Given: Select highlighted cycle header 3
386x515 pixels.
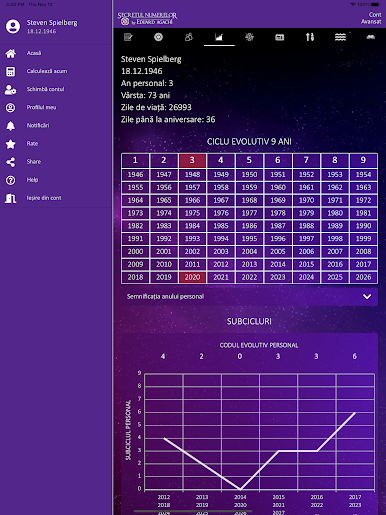Looking at the screenshot, I should pos(192,160).
